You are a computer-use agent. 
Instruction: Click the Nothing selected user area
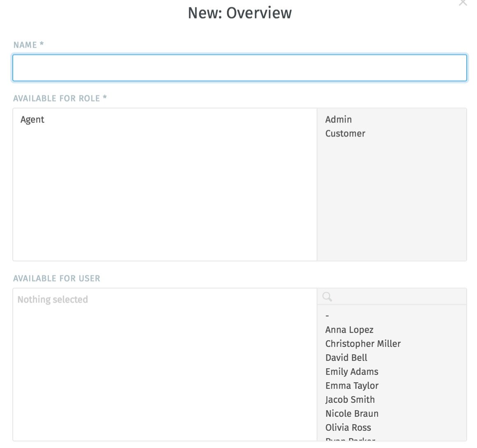(164, 300)
